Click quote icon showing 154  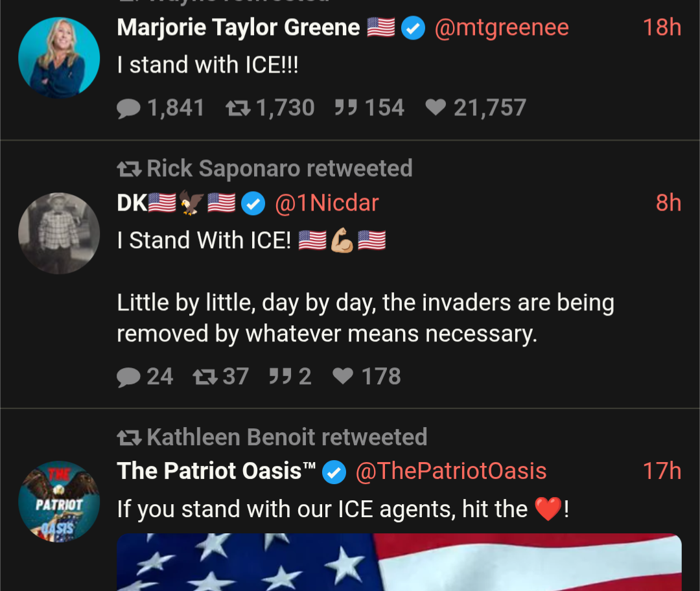[346, 108]
